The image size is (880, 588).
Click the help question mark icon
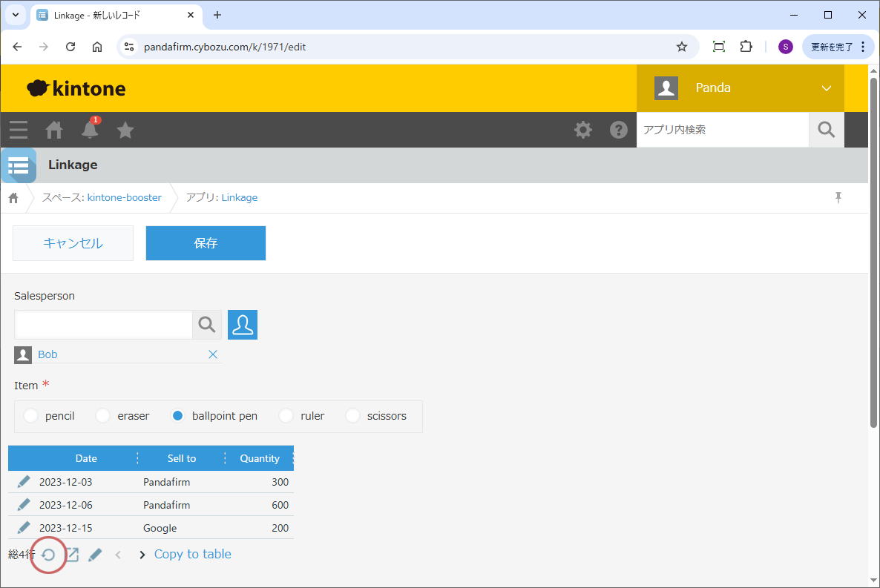coord(618,130)
